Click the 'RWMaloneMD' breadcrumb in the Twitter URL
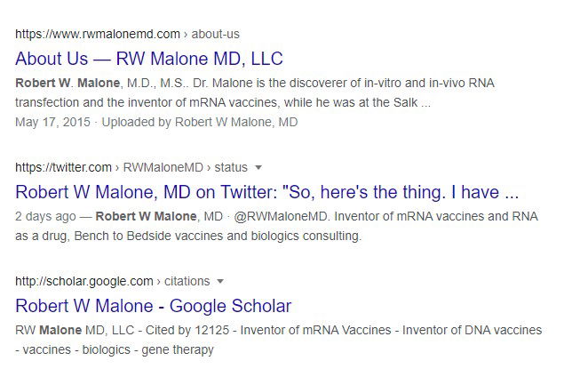Image resolution: width=588 pixels, height=369 pixels. [157, 167]
